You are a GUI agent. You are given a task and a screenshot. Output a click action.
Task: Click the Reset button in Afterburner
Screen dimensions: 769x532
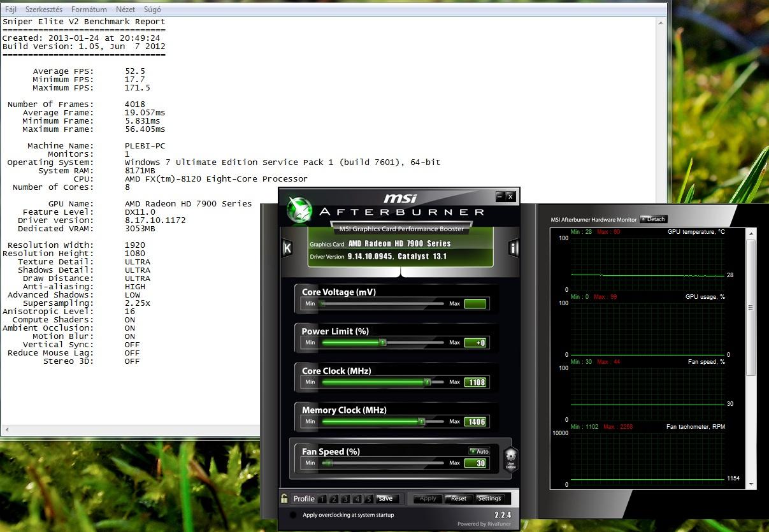[x=459, y=498]
